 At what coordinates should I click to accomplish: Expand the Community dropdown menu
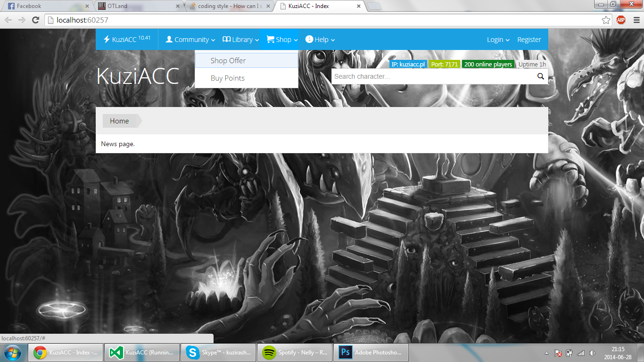pos(190,40)
